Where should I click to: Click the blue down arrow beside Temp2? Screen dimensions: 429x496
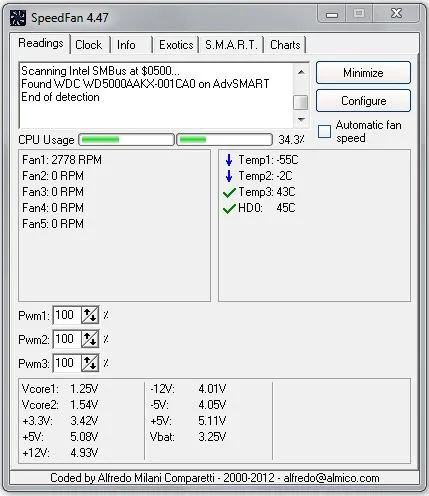[229, 176]
